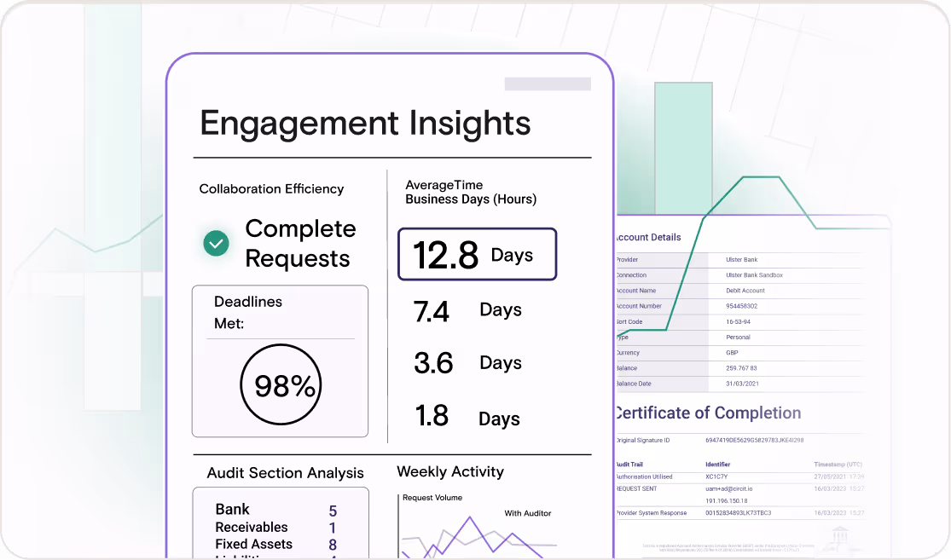Select the Bank row showing 5

point(276,510)
